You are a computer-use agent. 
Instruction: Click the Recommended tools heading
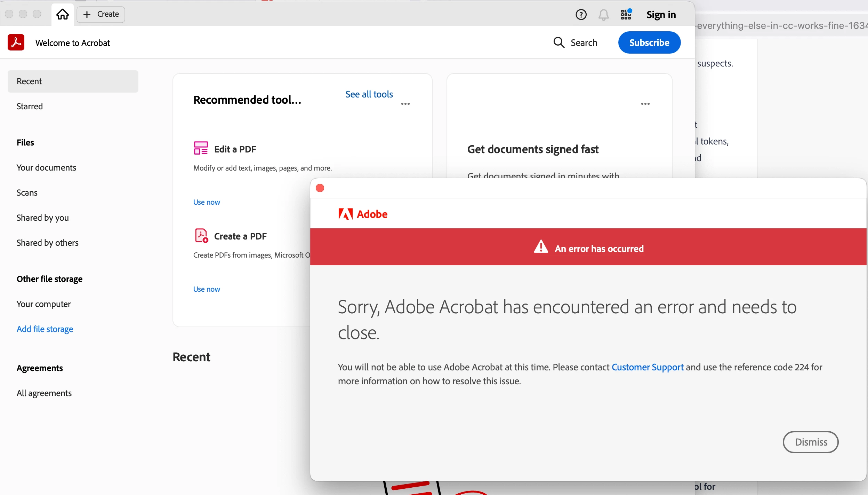[247, 100]
